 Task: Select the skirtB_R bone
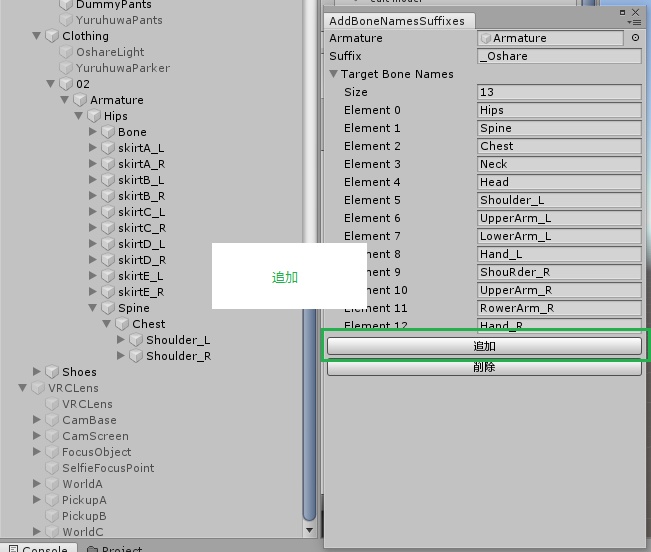tap(142, 196)
